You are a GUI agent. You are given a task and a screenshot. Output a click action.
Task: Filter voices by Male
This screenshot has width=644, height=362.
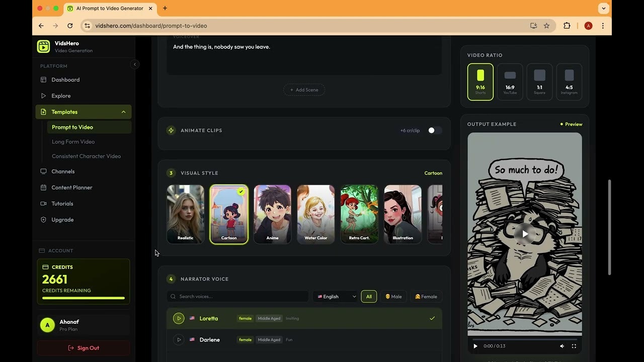393,297
